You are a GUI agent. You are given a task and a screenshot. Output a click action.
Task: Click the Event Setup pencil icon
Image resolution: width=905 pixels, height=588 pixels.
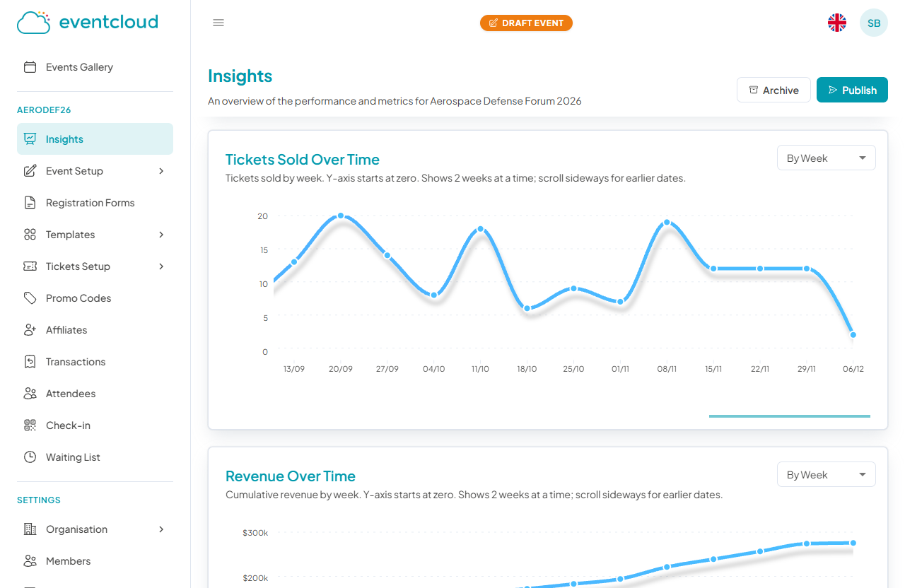coord(30,171)
